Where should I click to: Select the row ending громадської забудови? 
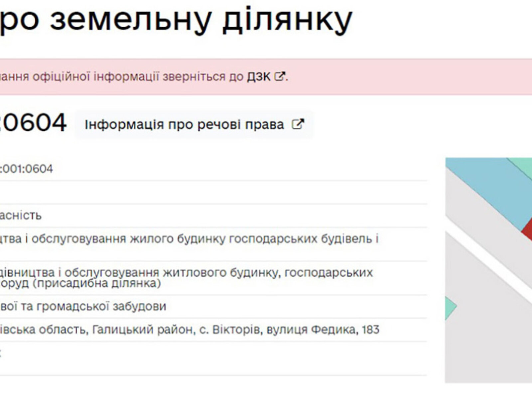213,306
